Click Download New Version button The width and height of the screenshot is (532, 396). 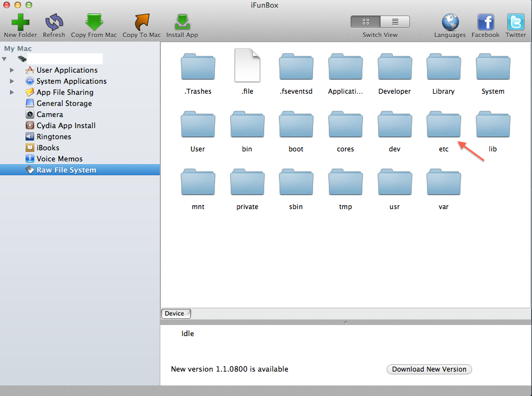point(429,369)
